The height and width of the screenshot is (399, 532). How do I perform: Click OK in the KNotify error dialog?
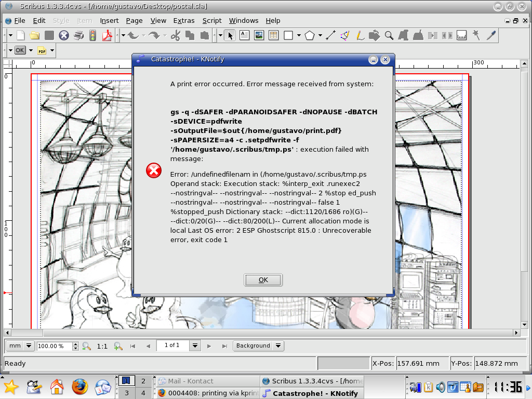coord(263,280)
